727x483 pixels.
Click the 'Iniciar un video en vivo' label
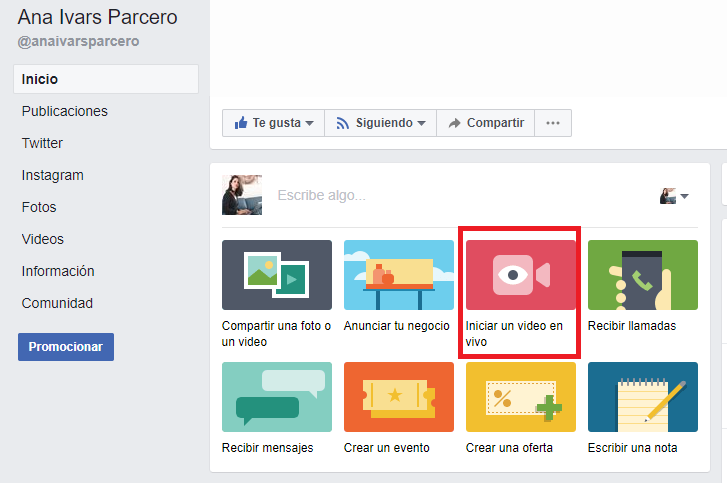[x=514, y=334]
